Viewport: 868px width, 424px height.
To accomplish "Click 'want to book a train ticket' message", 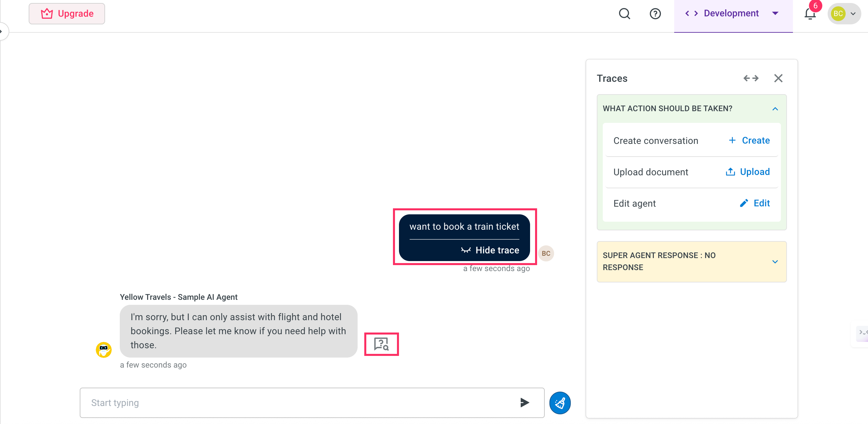I will [464, 226].
